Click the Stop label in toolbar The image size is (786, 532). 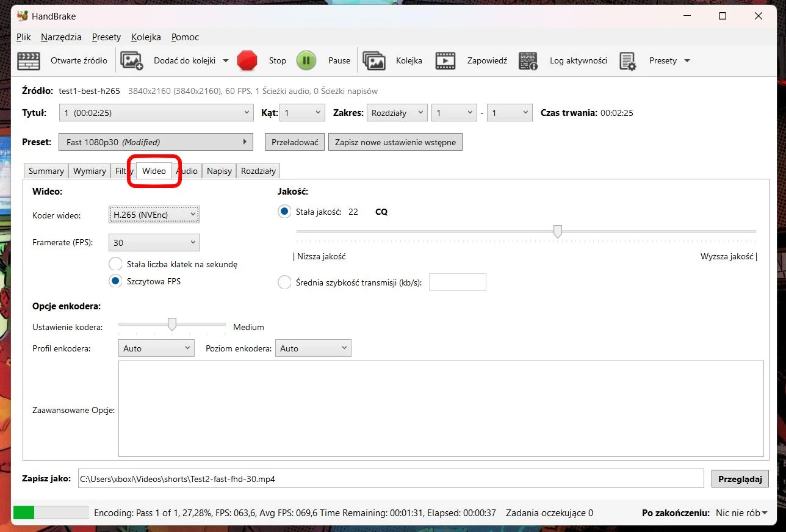278,60
